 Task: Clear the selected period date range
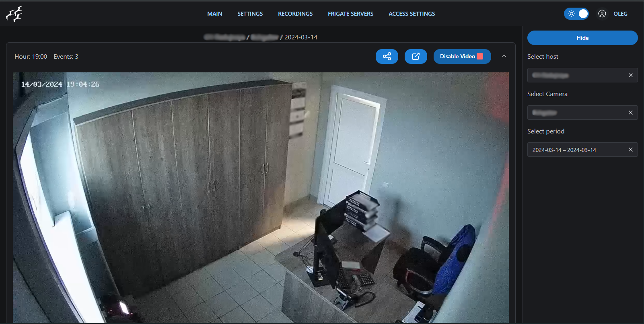(x=630, y=150)
